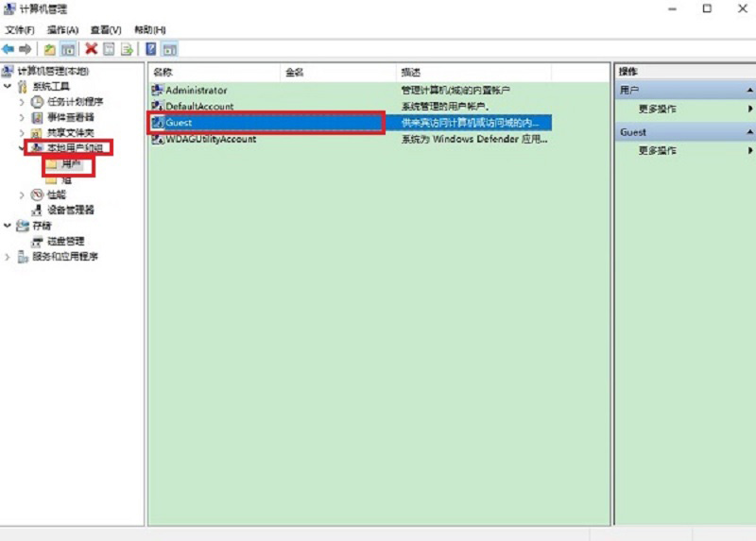Click the Guest user name text

coord(179,123)
